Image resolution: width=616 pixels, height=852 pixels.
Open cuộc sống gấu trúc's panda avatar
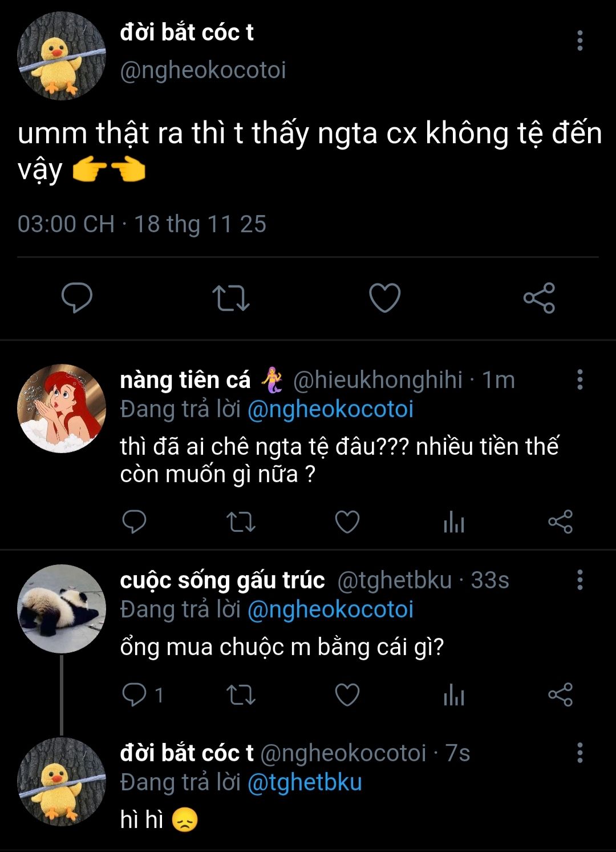(62, 609)
